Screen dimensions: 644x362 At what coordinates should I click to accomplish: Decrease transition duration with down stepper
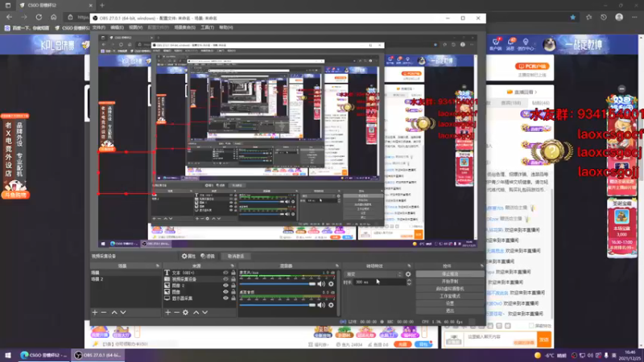(409, 284)
